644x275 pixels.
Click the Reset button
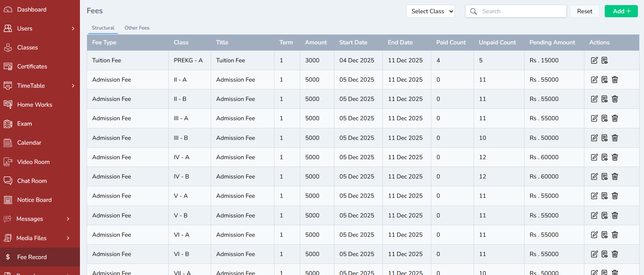(584, 11)
